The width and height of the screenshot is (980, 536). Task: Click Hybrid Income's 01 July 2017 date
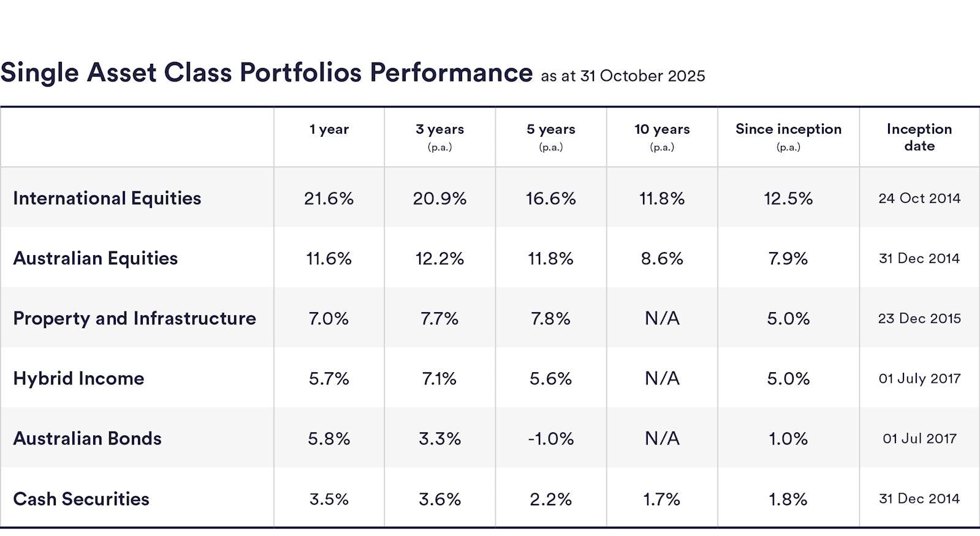(919, 379)
